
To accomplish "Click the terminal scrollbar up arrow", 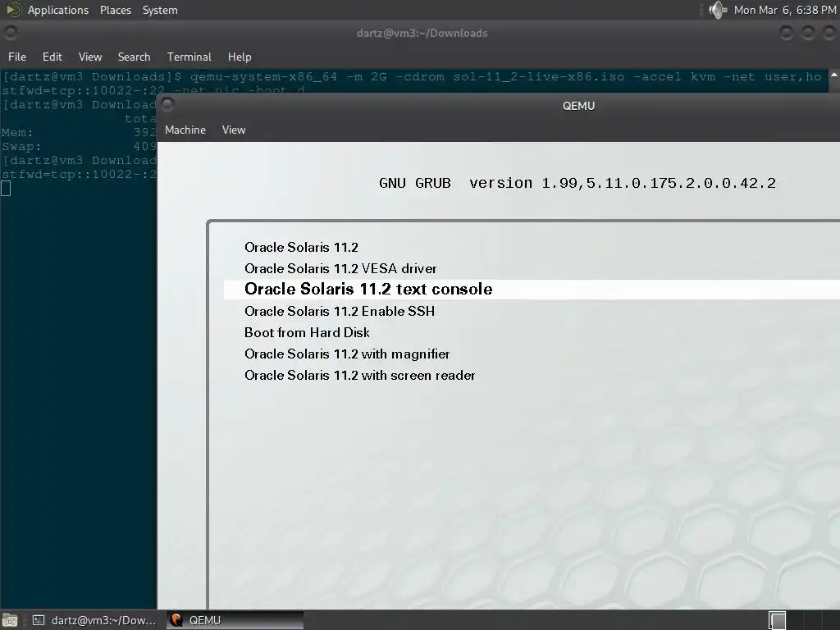I will pos(834,75).
